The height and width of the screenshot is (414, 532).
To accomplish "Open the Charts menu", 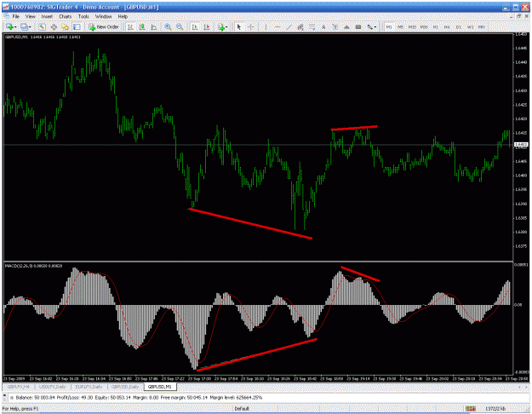I will pos(66,16).
